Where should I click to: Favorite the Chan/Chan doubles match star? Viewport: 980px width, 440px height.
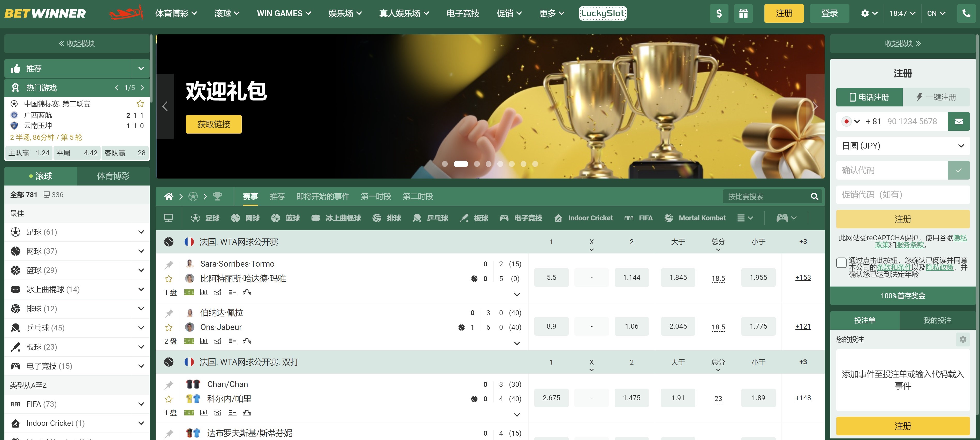(x=169, y=399)
